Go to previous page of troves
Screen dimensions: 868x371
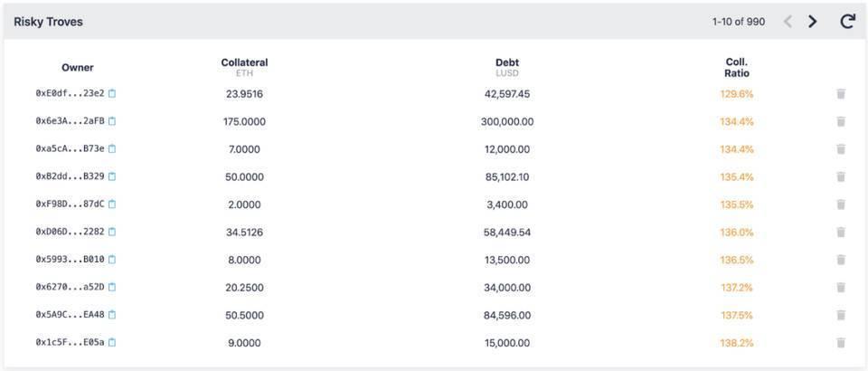(x=788, y=21)
